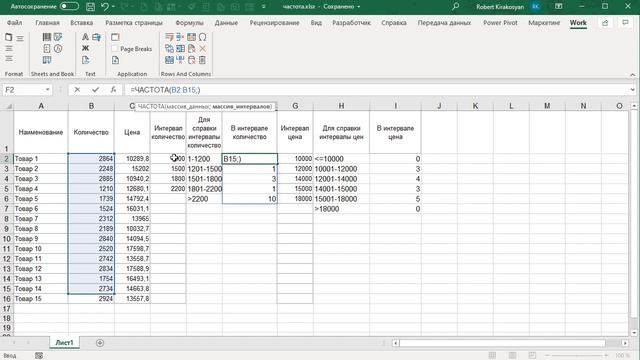
Task: Open the Name Box dropdown arrow
Action: pos(47,90)
